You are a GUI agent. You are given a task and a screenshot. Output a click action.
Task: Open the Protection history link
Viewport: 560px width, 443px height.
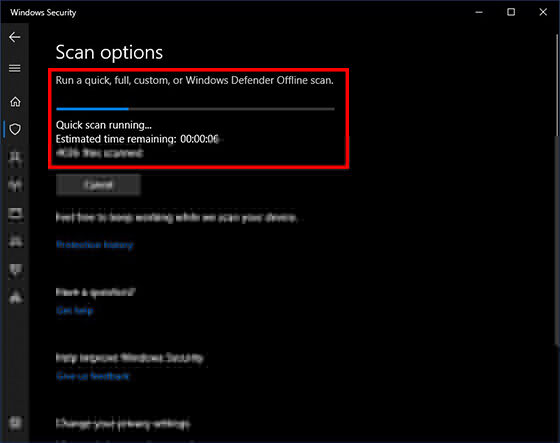(x=95, y=245)
